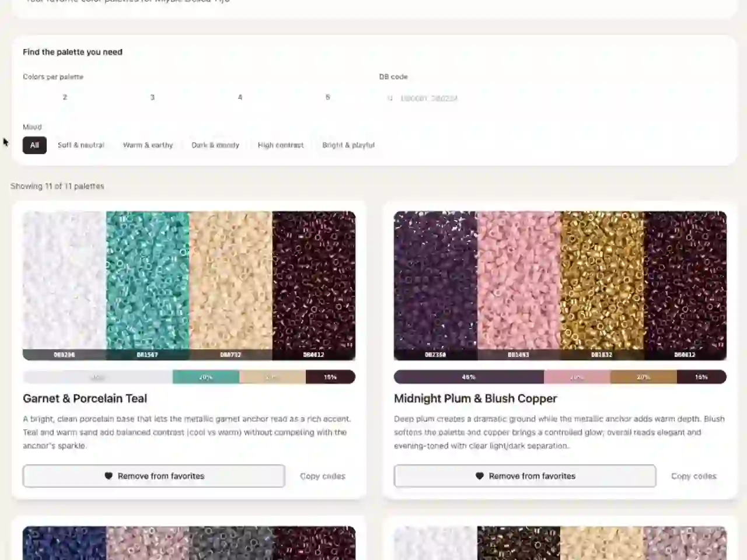The width and height of the screenshot is (747, 560).
Task: Toggle the High contrast mood filter
Action: (x=280, y=145)
